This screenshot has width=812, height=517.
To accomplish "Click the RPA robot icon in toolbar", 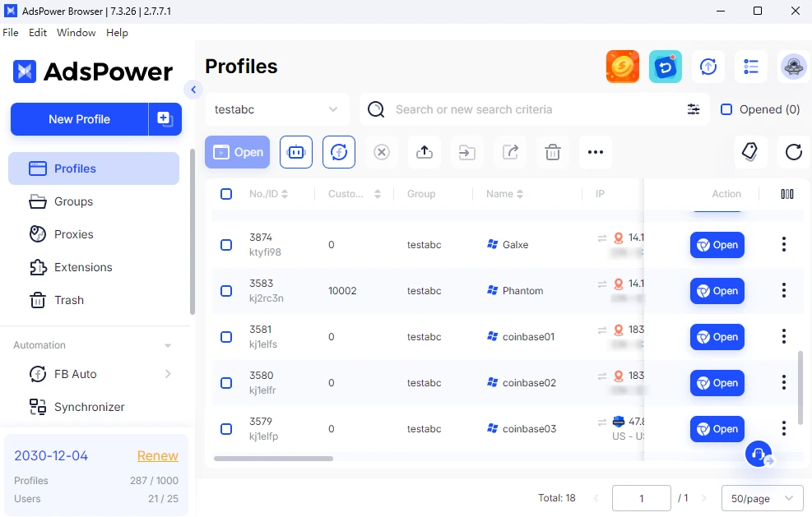I will (x=296, y=152).
